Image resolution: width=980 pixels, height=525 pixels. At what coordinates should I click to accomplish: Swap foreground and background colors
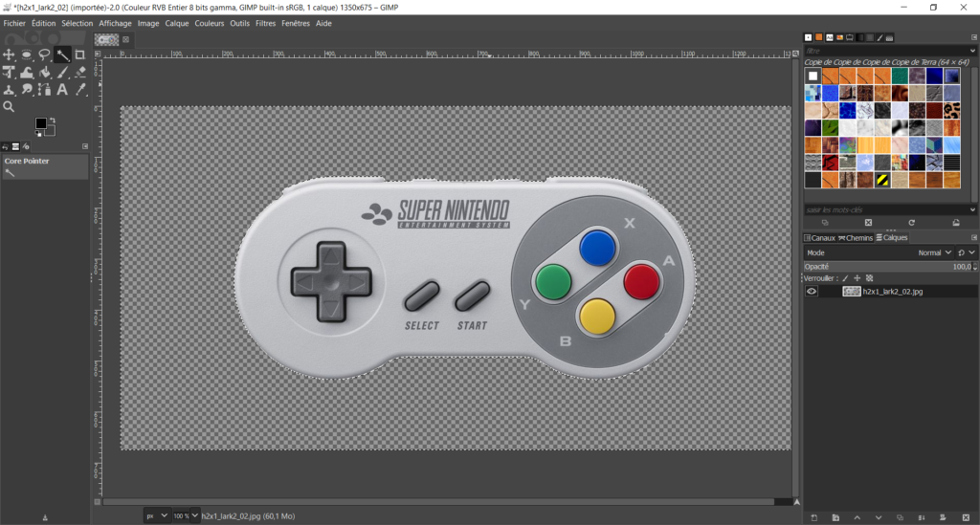tap(53, 120)
